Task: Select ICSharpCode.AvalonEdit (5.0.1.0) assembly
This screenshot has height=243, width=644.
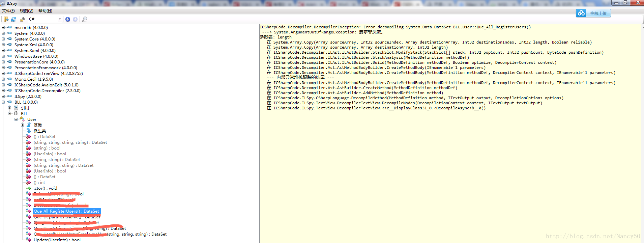Action: 47,85
